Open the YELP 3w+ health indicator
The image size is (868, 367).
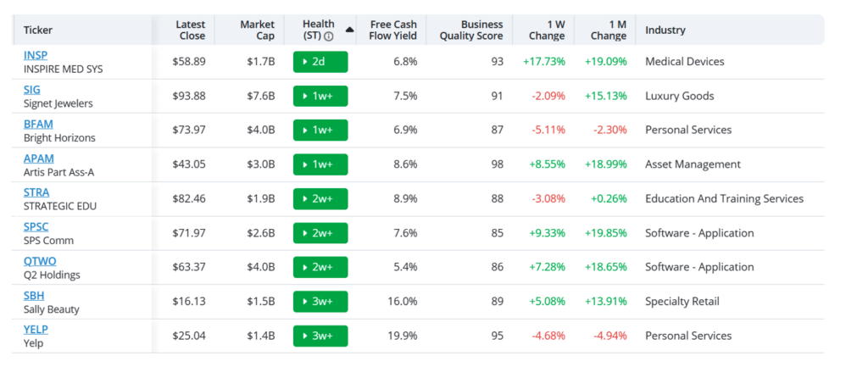pos(320,336)
